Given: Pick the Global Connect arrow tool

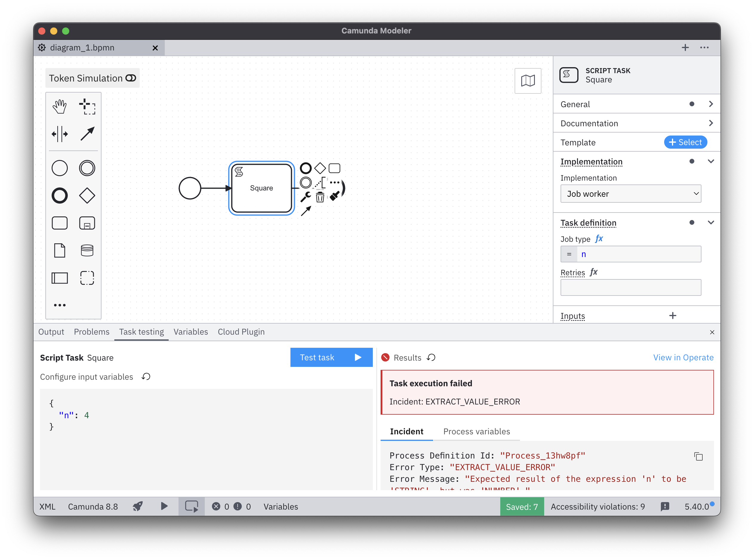Looking at the screenshot, I should click(87, 134).
